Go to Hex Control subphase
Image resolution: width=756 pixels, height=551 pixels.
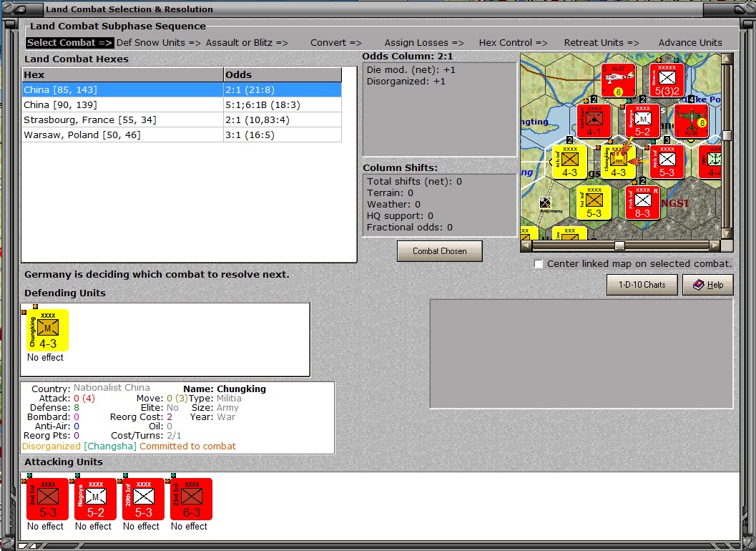point(514,42)
